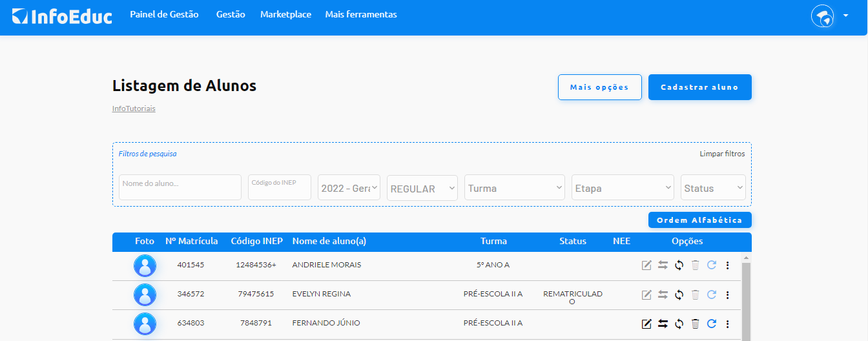Click Andriele Morais photo avatar
The height and width of the screenshot is (341, 868).
click(x=145, y=265)
